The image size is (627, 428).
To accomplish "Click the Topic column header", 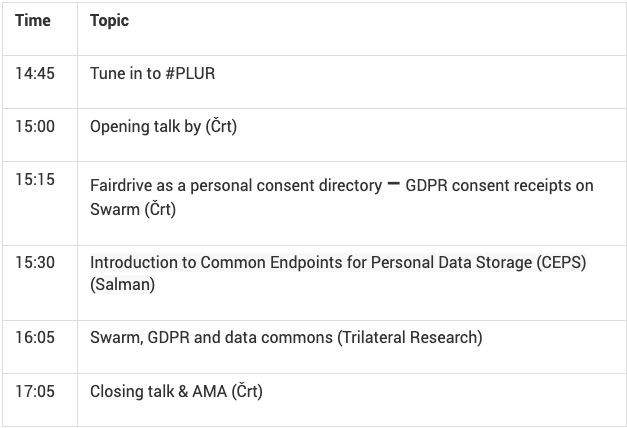I will click(x=109, y=20).
